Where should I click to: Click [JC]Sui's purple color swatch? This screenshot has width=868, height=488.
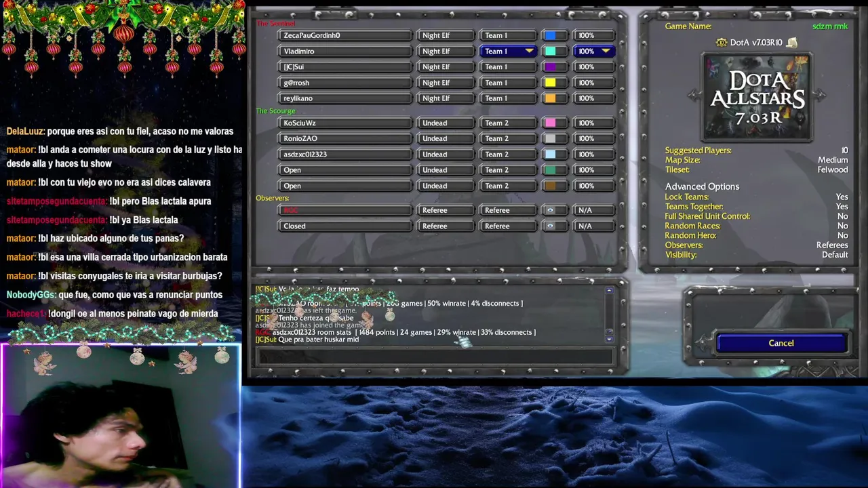pos(551,66)
